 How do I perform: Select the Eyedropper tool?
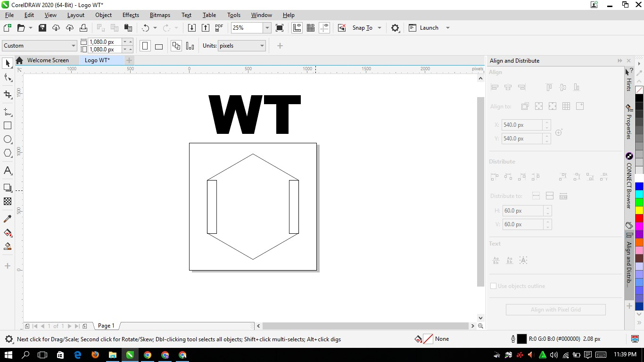(8, 219)
